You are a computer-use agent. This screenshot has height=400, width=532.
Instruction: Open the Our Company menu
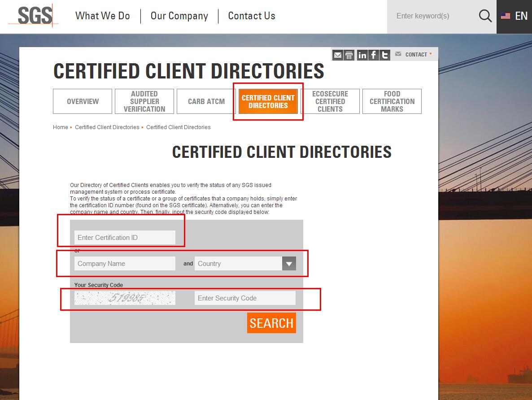[x=179, y=16]
